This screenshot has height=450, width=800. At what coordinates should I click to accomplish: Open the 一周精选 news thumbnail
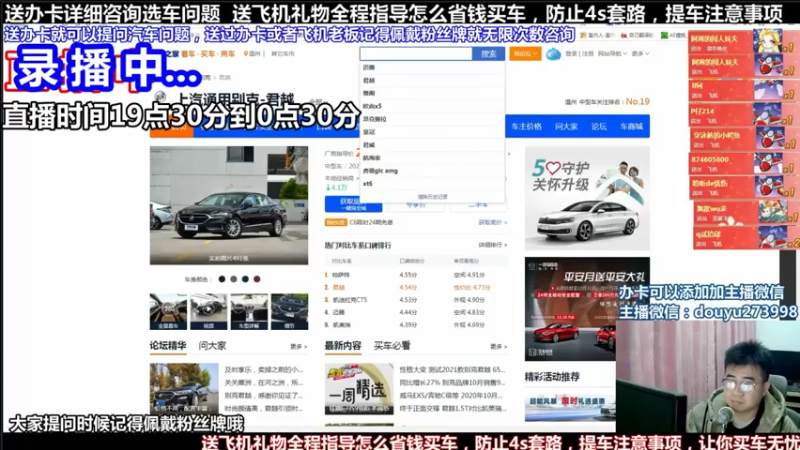pyautogui.click(x=359, y=388)
